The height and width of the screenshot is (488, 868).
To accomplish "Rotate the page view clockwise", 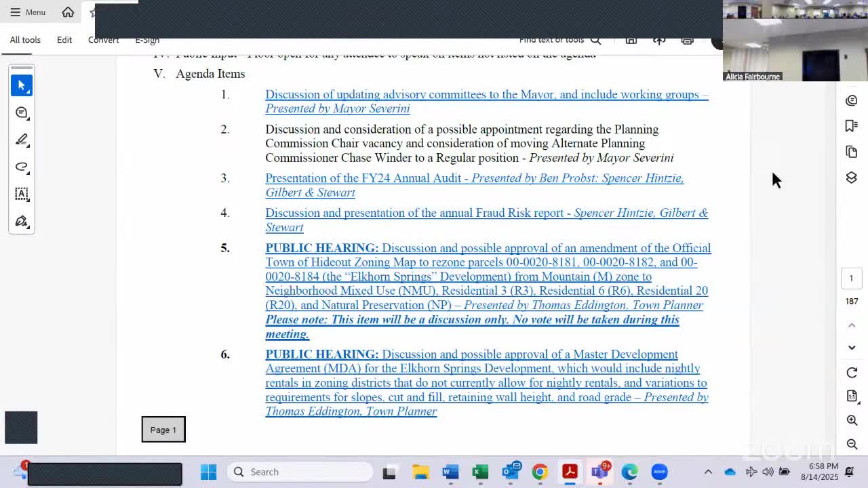I will coord(852,373).
